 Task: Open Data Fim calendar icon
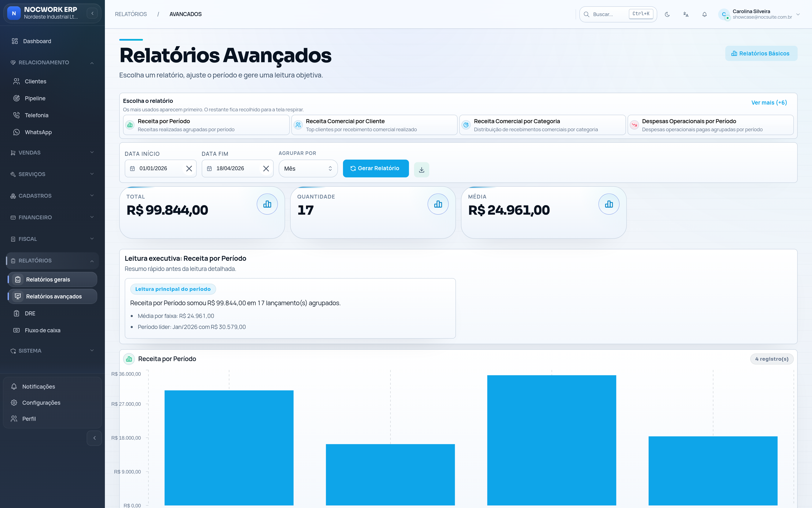tap(209, 169)
